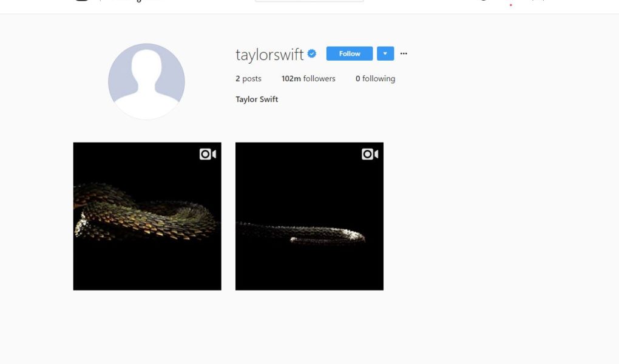Click the taylorswift username heading
This screenshot has width=619, height=364.
(x=269, y=55)
